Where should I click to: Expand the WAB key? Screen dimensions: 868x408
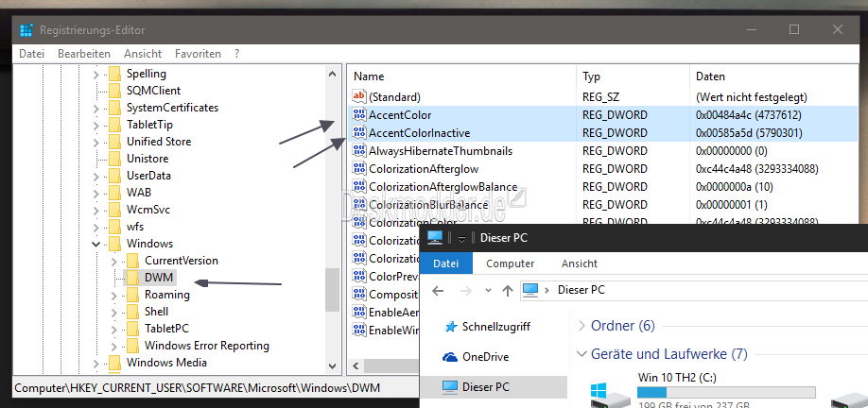[96, 193]
